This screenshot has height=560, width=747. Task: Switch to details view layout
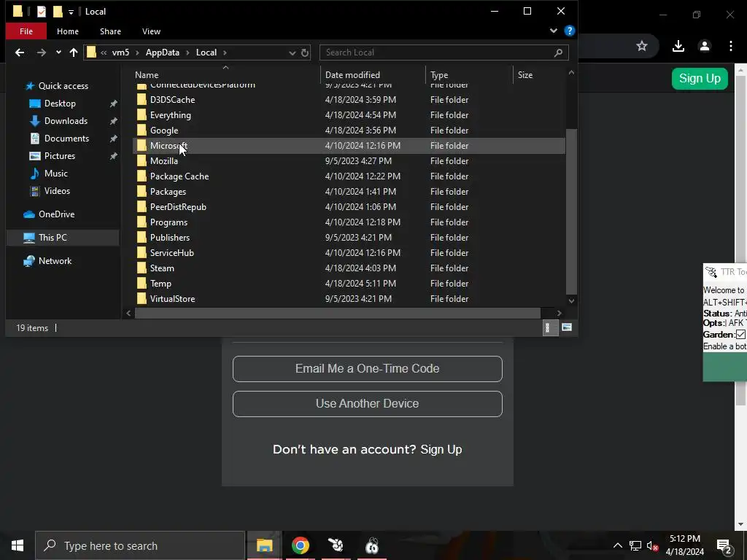(x=550, y=327)
